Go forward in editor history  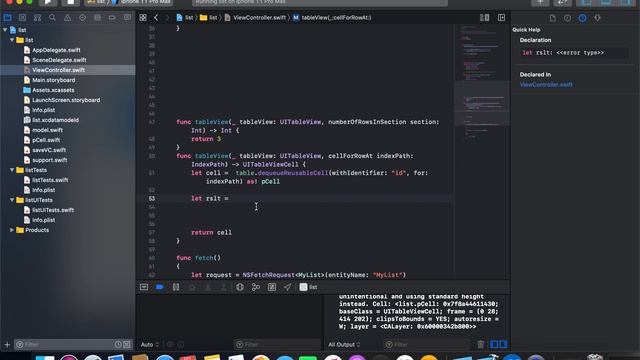[167, 18]
